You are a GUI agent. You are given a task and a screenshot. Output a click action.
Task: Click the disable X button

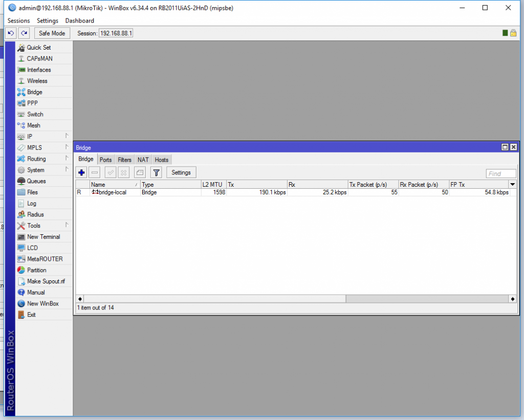coord(124,172)
